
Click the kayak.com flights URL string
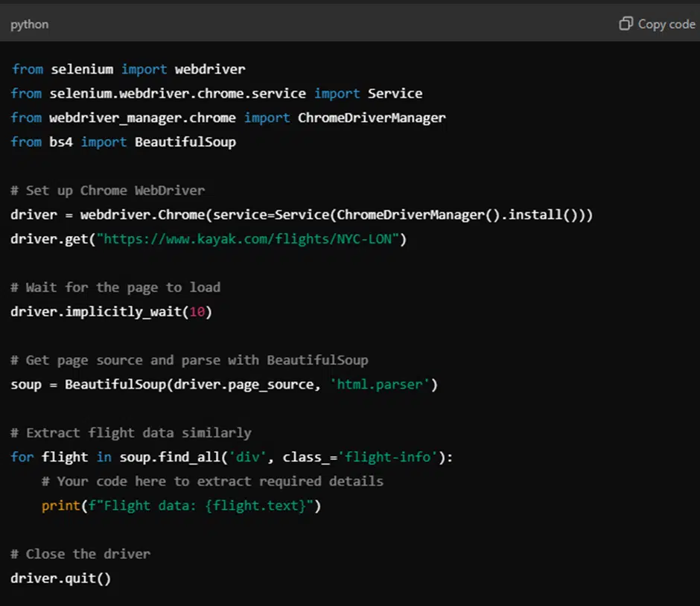tap(248, 239)
